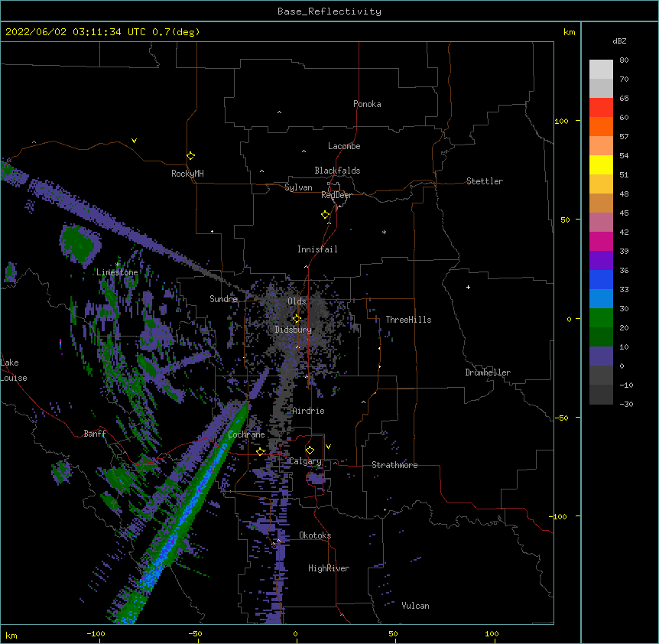Image resolution: width=659 pixels, height=644 pixels.
Task: Click the green 30 dBZ legend swatch
Action: pyautogui.click(x=601, y=318)
